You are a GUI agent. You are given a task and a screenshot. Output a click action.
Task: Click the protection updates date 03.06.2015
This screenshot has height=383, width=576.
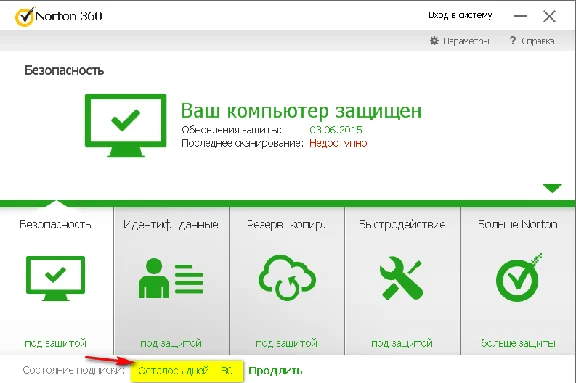[x=336, y=130]
